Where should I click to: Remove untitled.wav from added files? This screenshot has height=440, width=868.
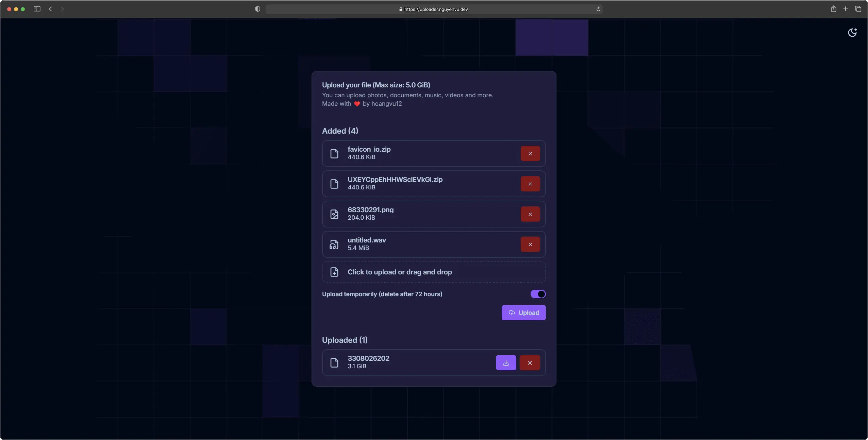pyautogui.click(x=530, y=244)
